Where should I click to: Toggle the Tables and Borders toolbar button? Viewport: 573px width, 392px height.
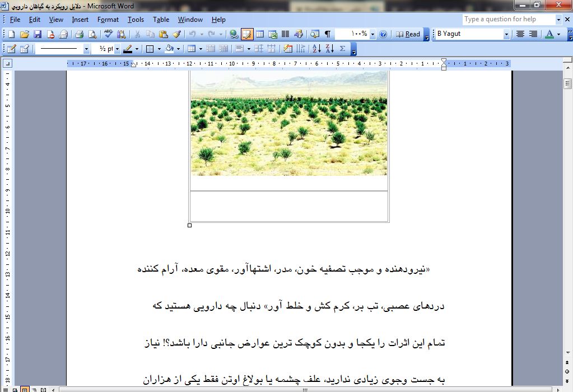247,34
